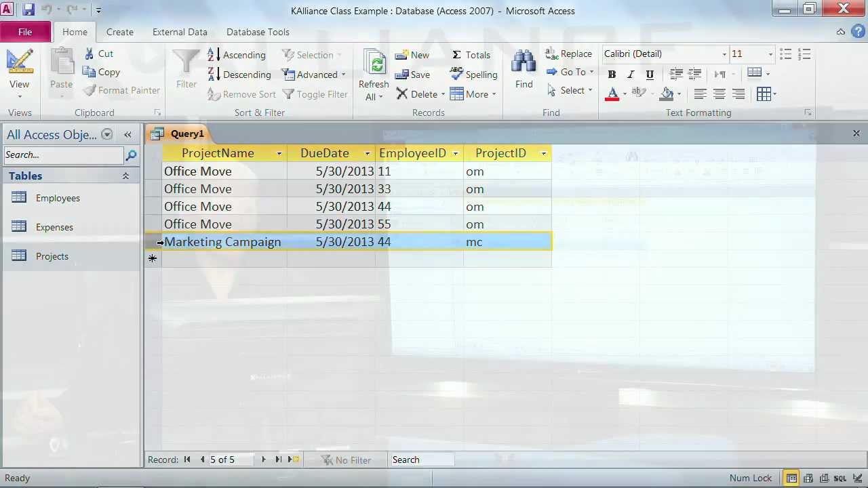Toggle Bold formatting

[x=612, y=75]
